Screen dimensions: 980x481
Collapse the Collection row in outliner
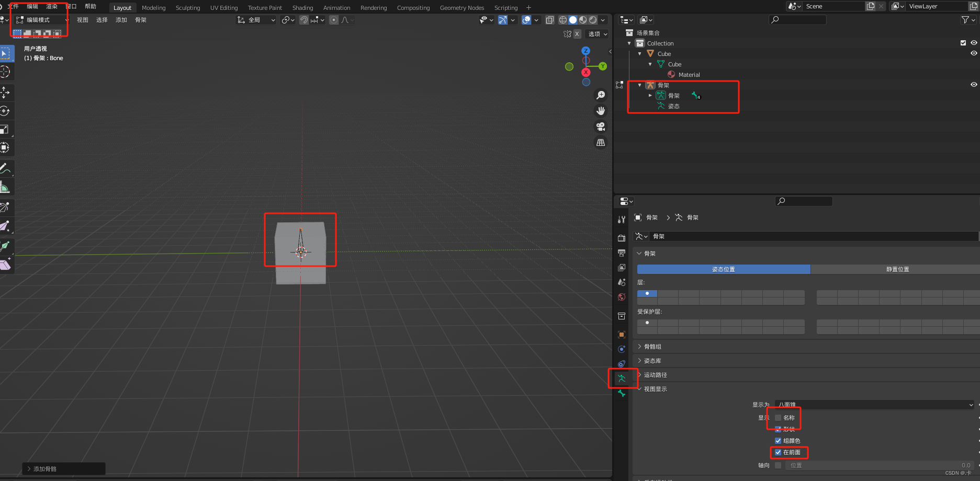(629, 43)
